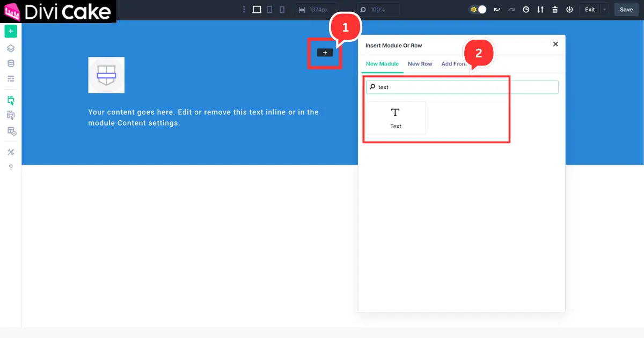The height and width of the screenshot is (338, 644).
Task: Switch to the Add From Library tab
Action: coord(454,64)
